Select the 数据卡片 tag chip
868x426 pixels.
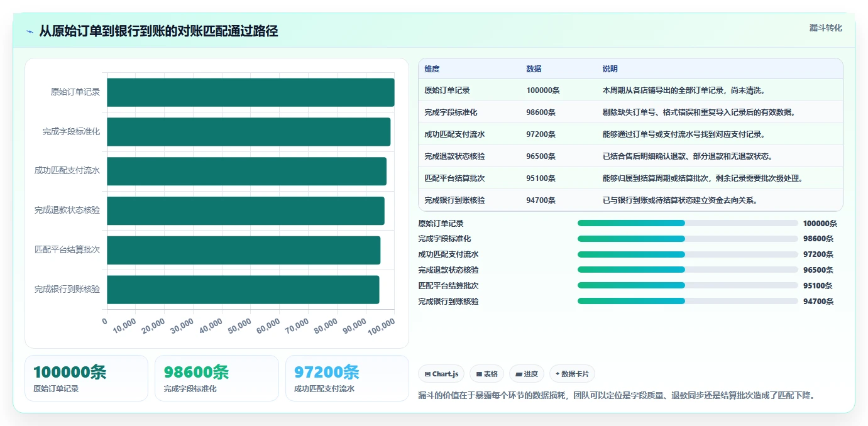[x=572, y=374]
